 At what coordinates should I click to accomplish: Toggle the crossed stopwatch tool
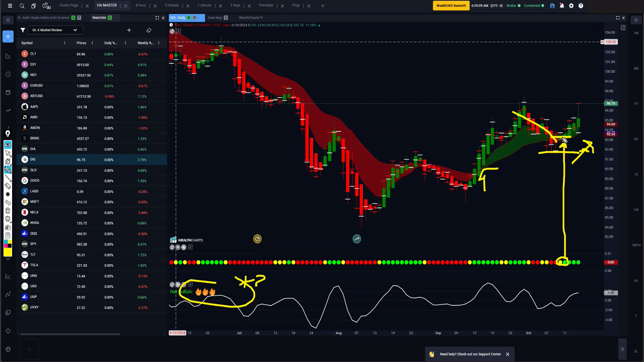click(8, 162)
